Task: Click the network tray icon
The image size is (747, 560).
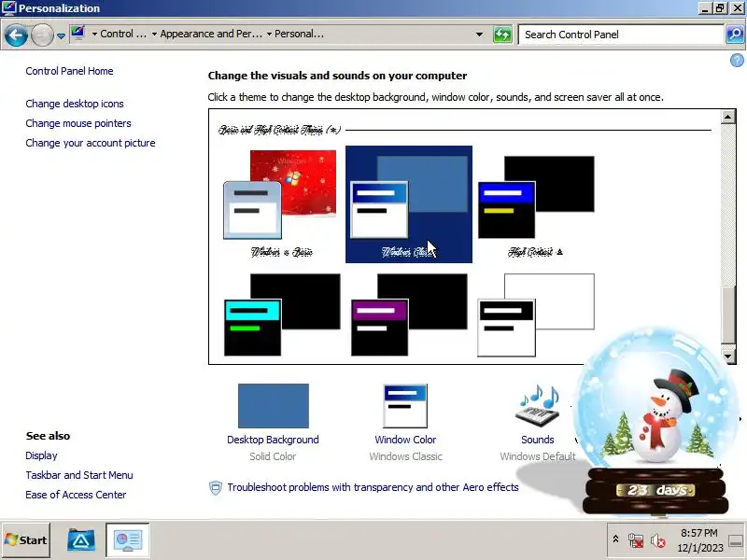Action: click(x=636, y=540)
